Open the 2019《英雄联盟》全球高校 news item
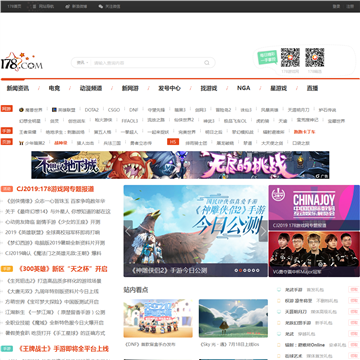Viewport: 360px width, 360px height. [53, 232]
